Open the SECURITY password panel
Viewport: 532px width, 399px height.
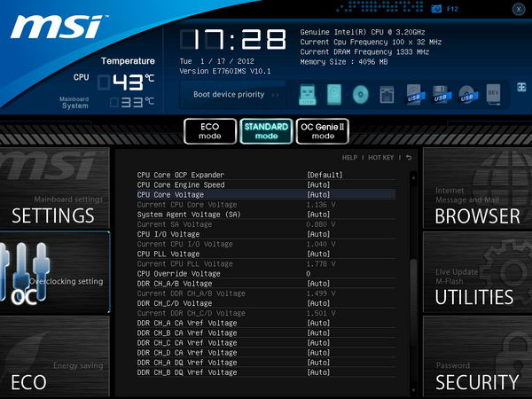pyautogui.click(x=477, y=356)
